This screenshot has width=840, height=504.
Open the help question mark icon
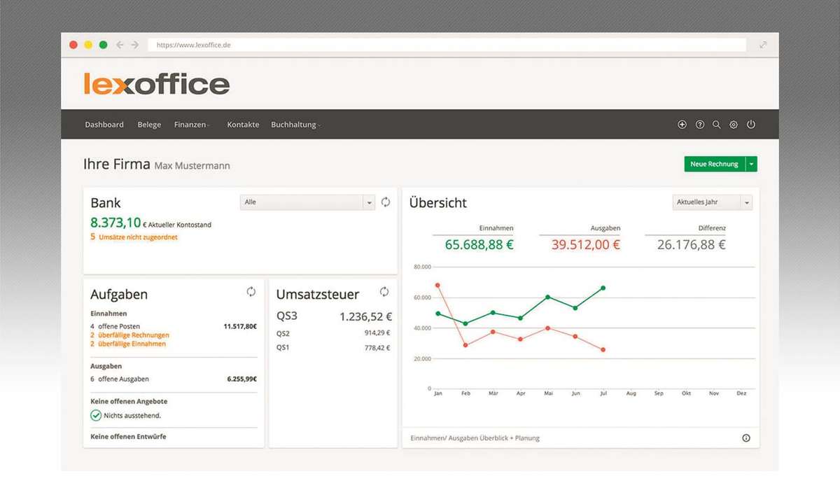[x=700, y=125]
